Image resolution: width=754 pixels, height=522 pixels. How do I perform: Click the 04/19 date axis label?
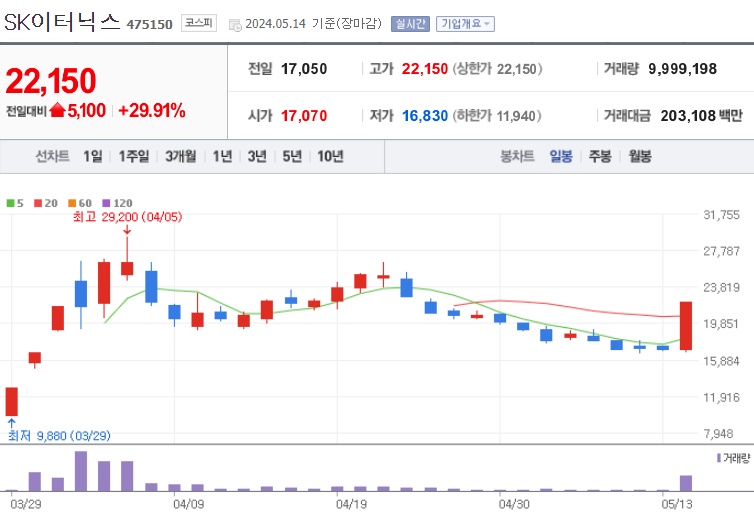[351, 504]
